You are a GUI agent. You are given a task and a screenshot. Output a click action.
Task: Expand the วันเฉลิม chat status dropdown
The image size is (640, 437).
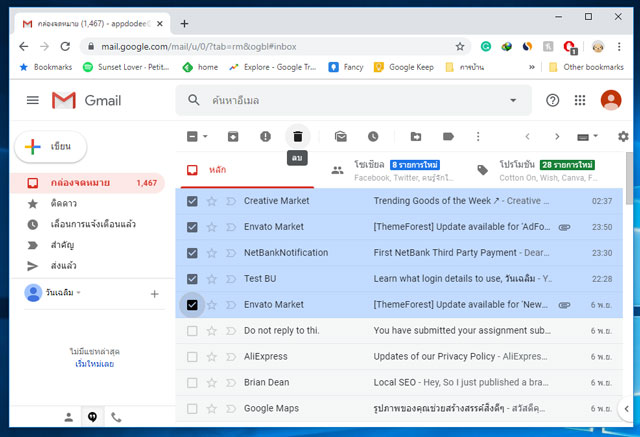78,293
